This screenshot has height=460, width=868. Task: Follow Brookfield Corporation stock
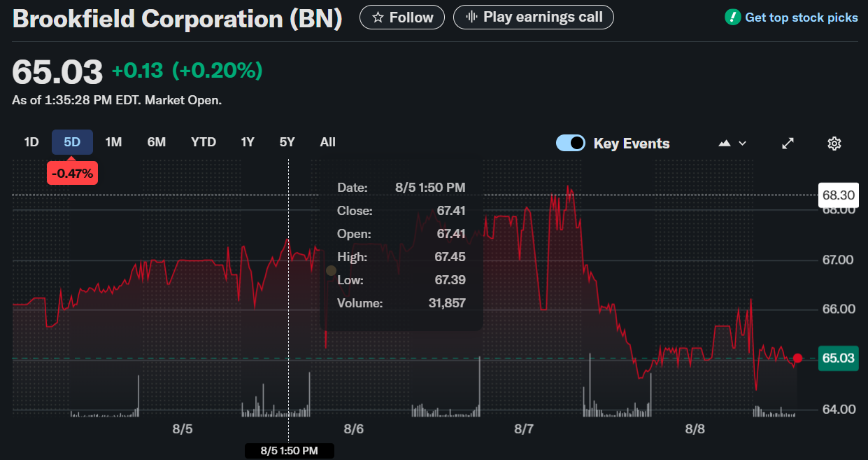coord(402,17)
